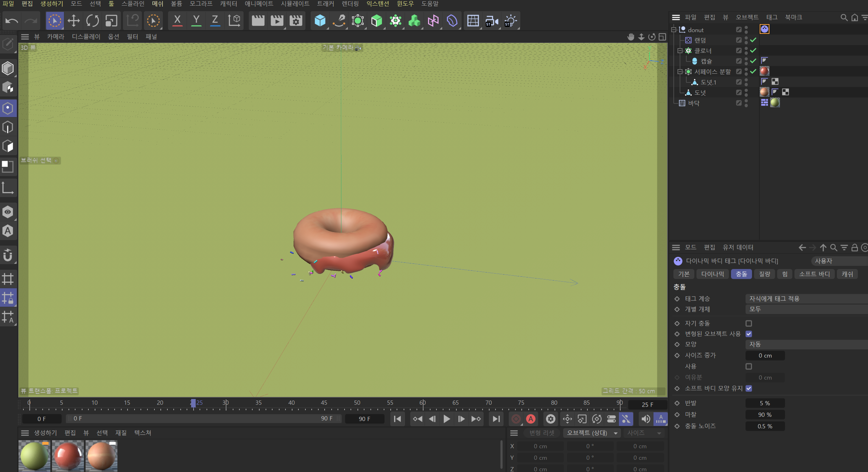Open the 사용자 layout dropdown
Screen dimensions: 868x472
click(x=839, y=261)
